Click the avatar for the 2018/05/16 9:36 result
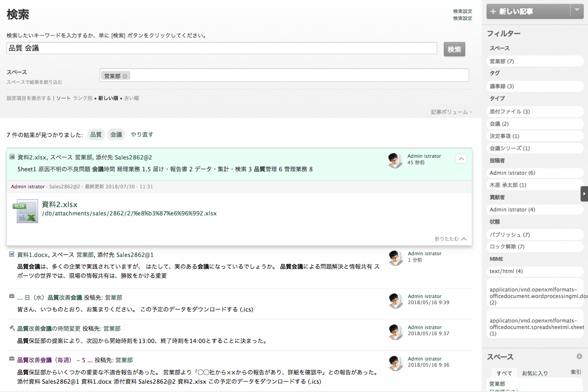Image resolution: width=588 pixels, height=392 pixels. tap(396, 363)
